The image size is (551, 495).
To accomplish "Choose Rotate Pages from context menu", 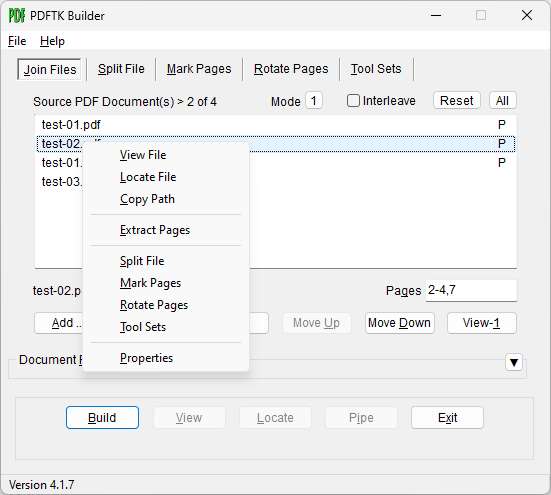I will pos(154,305).
